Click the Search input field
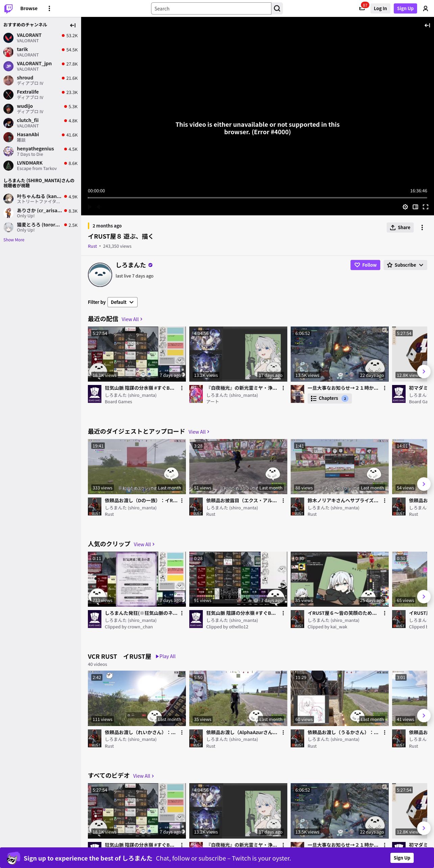Image resolution: width=434 pixels, height=868 pixels. point(211,8)
